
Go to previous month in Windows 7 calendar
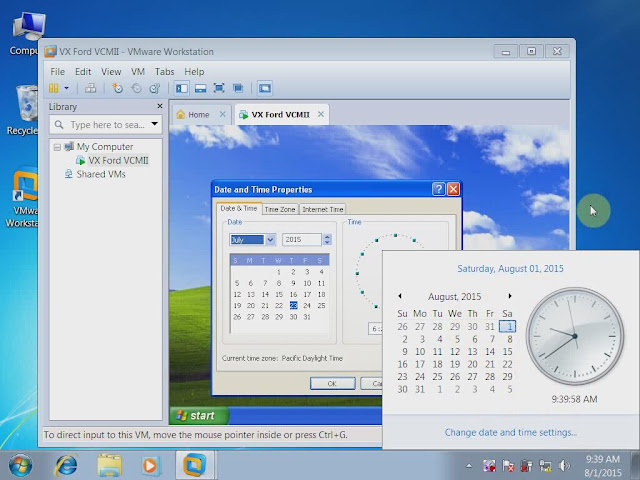click(x=400, y=296)
